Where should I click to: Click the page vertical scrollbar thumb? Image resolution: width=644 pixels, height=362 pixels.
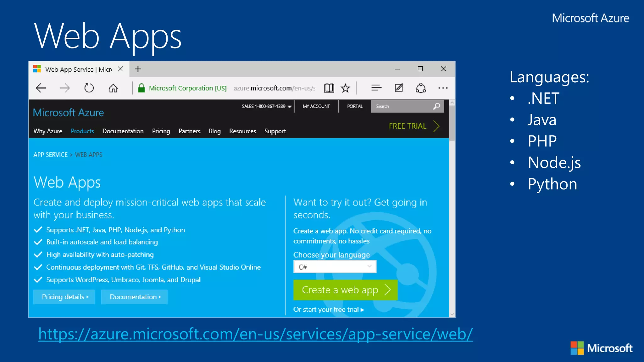click(452, 123)
